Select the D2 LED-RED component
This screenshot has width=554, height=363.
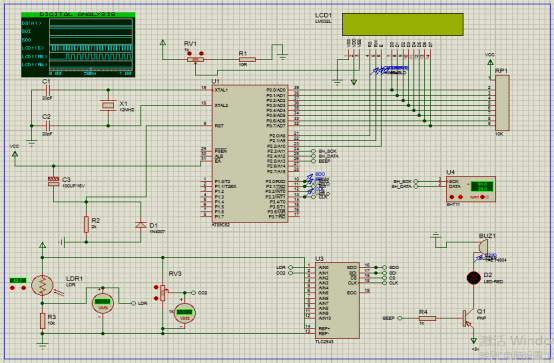tap(473, 278)
